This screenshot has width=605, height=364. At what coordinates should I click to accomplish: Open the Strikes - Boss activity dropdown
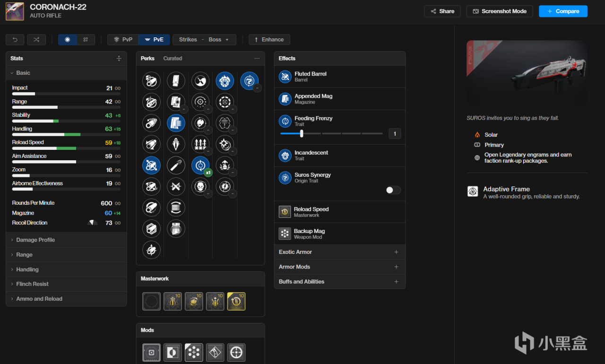(x=204, y=40)
